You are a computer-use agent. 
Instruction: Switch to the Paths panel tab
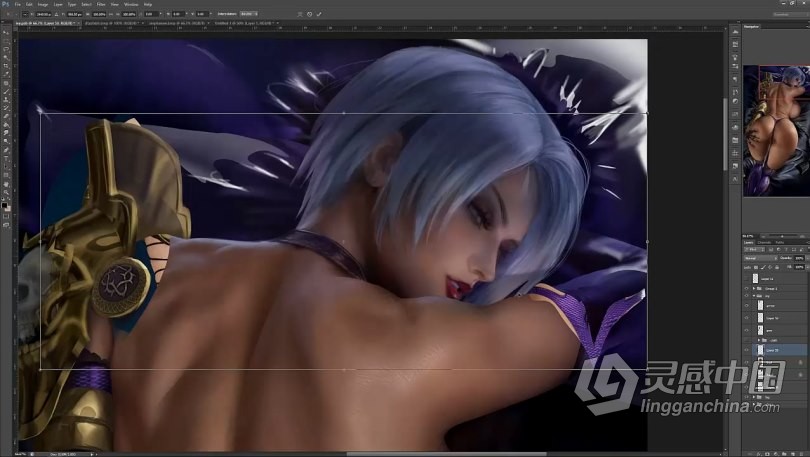click(x=780, y=242)
